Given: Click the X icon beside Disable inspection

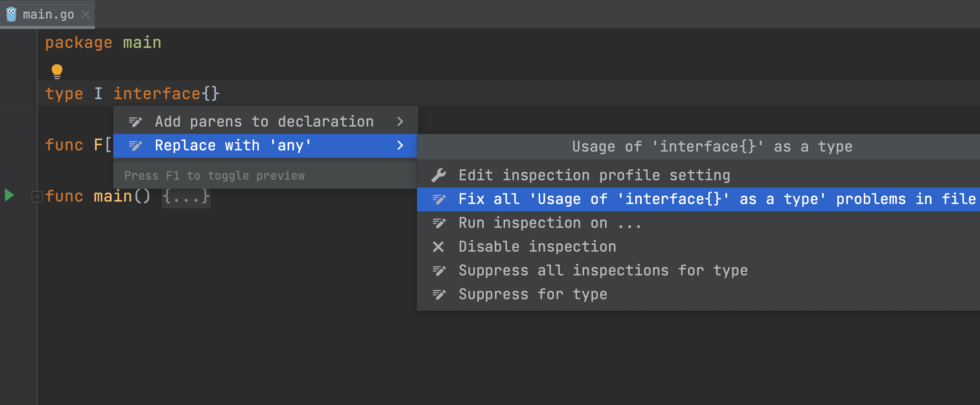Looking at the screenshot, I should pos(438,247).
